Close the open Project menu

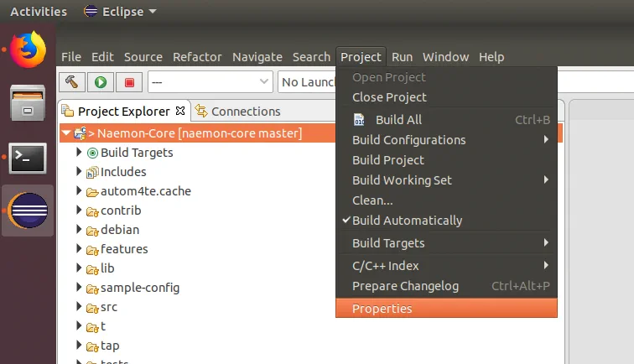point(361,57)
